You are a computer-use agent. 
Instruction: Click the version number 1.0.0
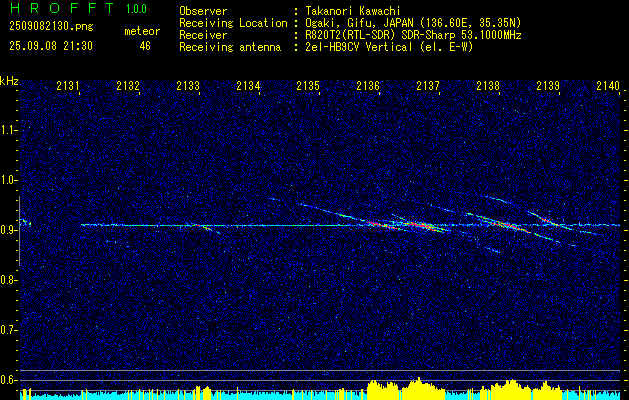[x=136, y=9]
